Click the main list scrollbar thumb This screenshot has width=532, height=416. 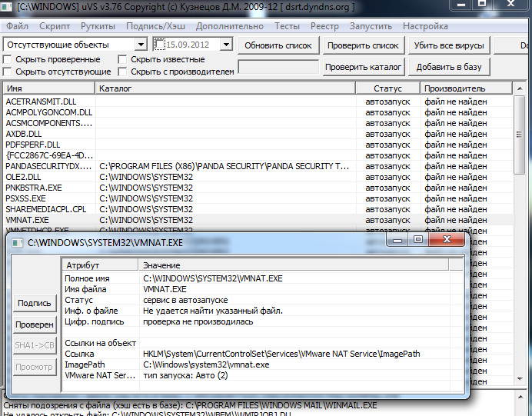click(x=519, y=135)
